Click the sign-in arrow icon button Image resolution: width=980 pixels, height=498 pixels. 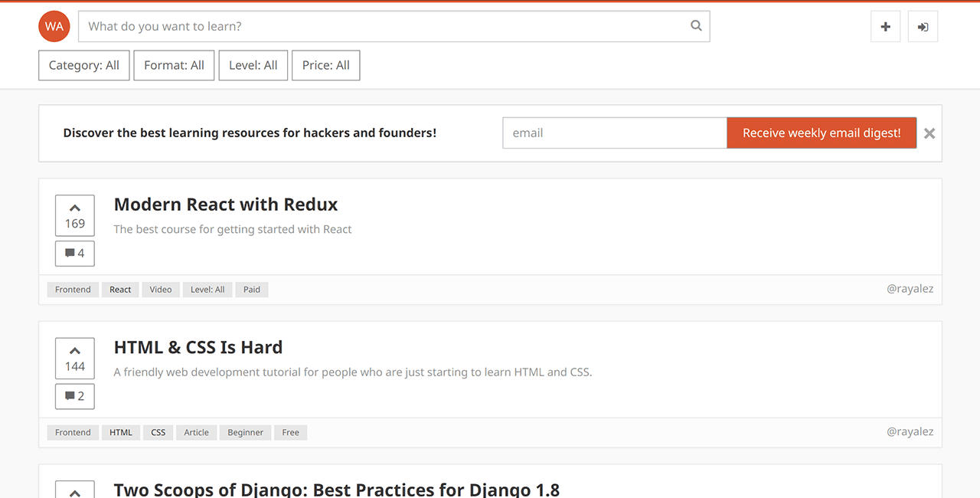click(923, 27)
